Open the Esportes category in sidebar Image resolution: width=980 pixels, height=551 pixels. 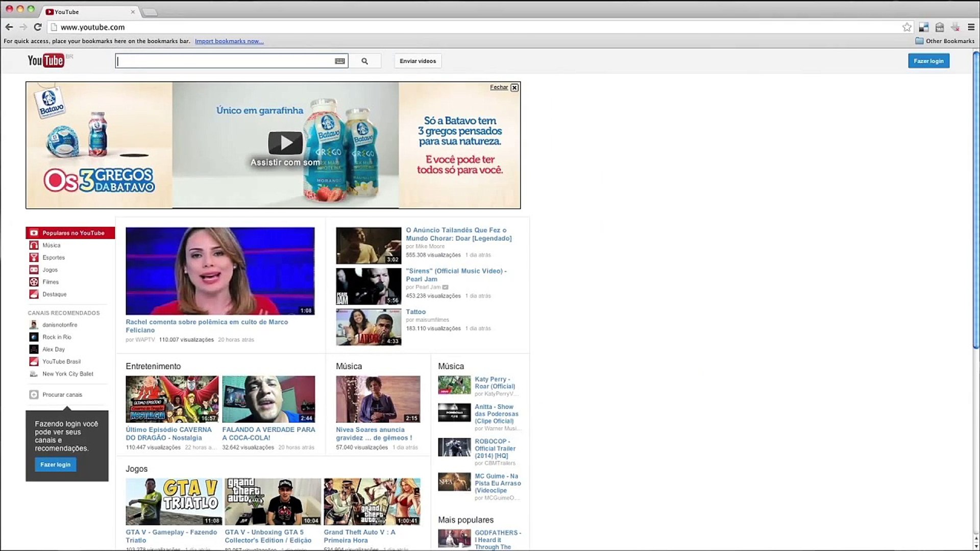(x=54, y=258)
